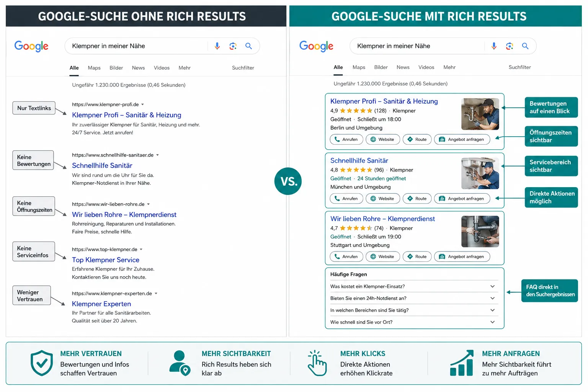This screenshot has width=588, height=392.
Task: Open Mehr tab in the right panel
Action: (x=449, y=67)
